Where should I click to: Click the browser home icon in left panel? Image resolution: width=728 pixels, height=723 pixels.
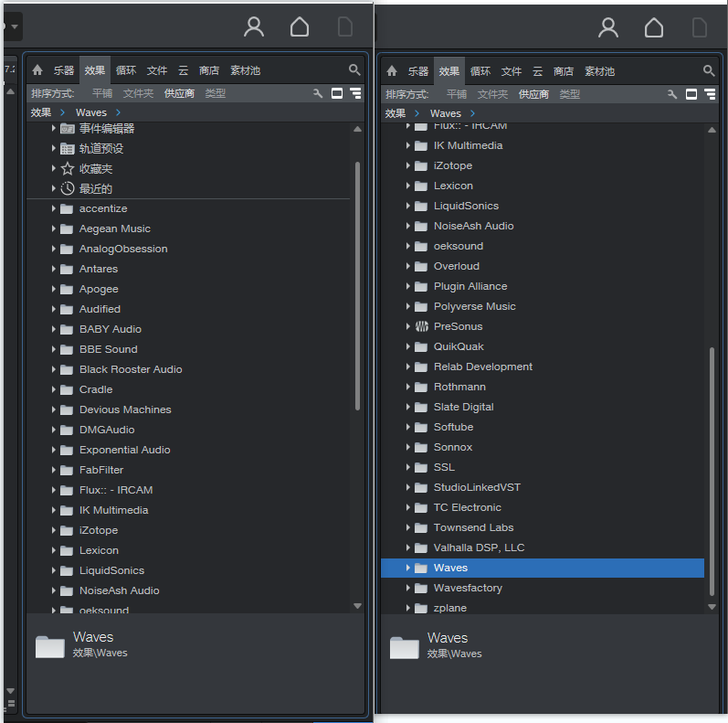click(37, 70)
